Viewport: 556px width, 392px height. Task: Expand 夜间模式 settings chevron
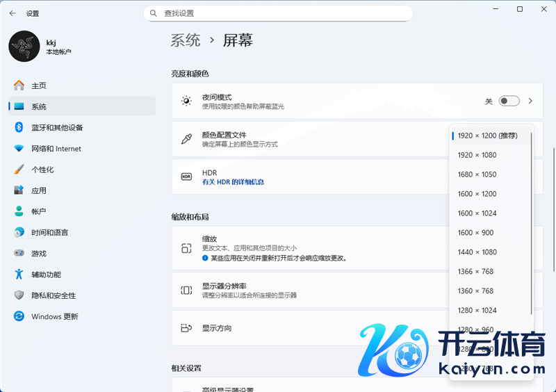click(530, 101)
